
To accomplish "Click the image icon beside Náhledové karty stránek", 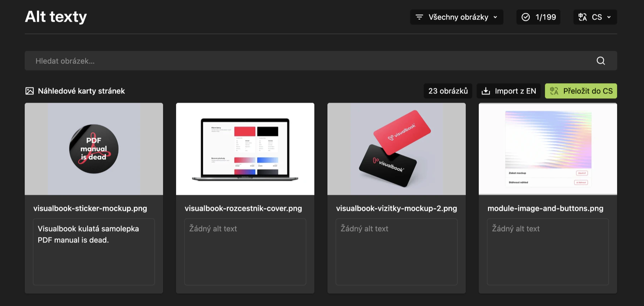I will tap(29, 91).
